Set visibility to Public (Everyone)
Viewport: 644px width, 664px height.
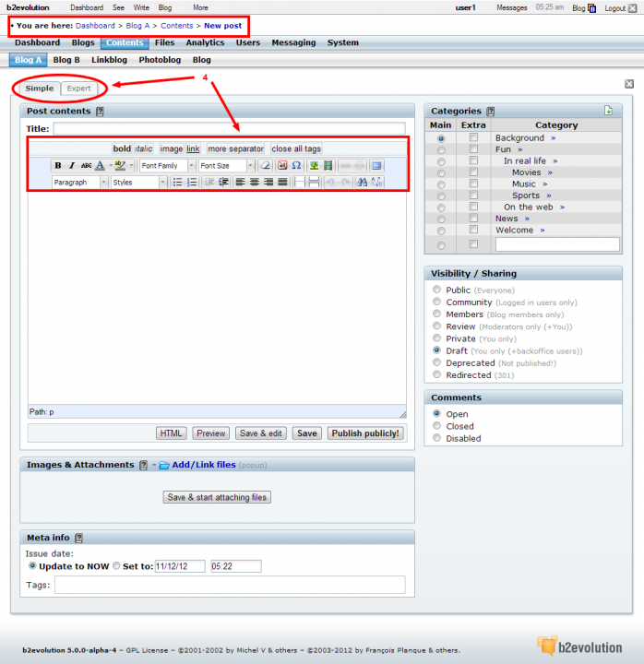(x=436, y=290)
